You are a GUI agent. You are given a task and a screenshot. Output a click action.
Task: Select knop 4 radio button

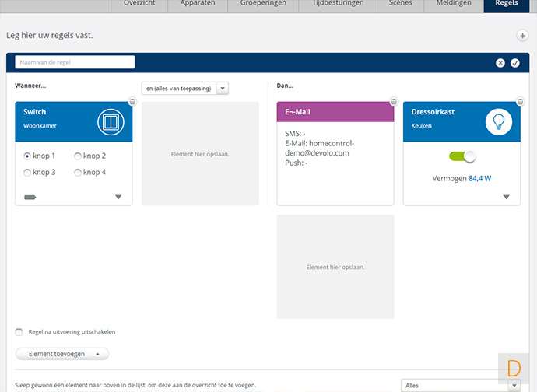(78, 173)
